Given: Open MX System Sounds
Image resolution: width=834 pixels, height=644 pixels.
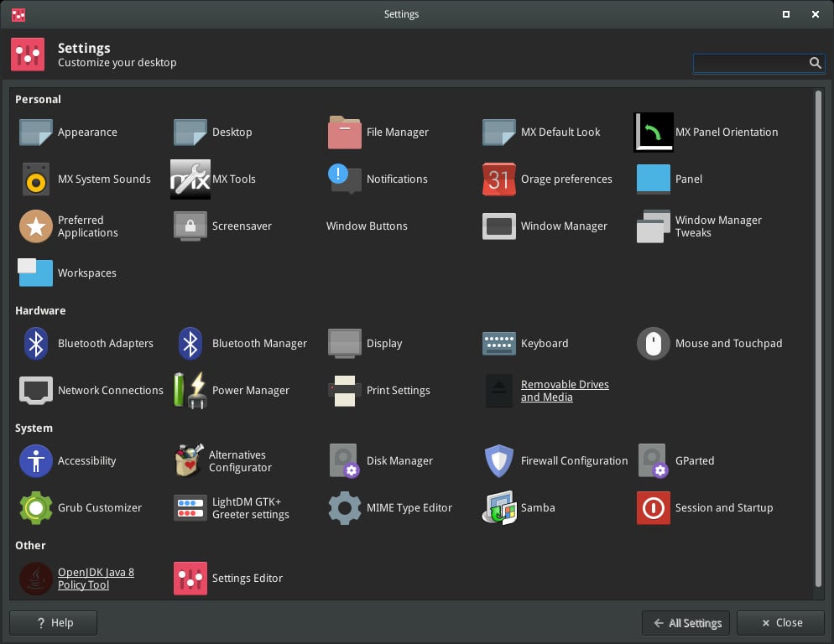Looking at the screenshot, I should 103,179.
